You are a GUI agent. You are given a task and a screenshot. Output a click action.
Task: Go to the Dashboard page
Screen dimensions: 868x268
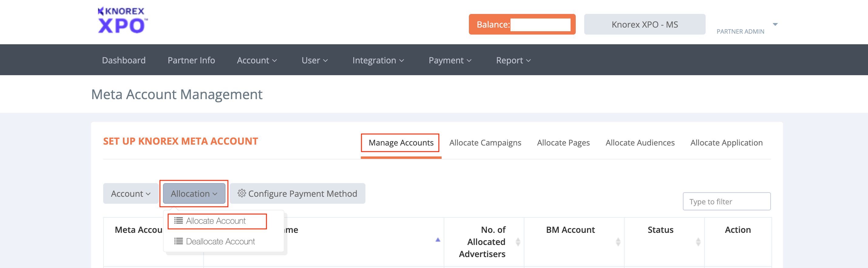pyautogui.click(x=124, y=60)
